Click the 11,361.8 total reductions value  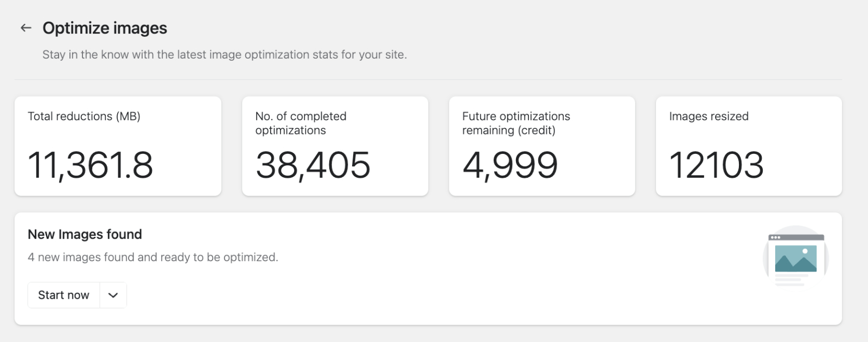[x=91, y=165]
